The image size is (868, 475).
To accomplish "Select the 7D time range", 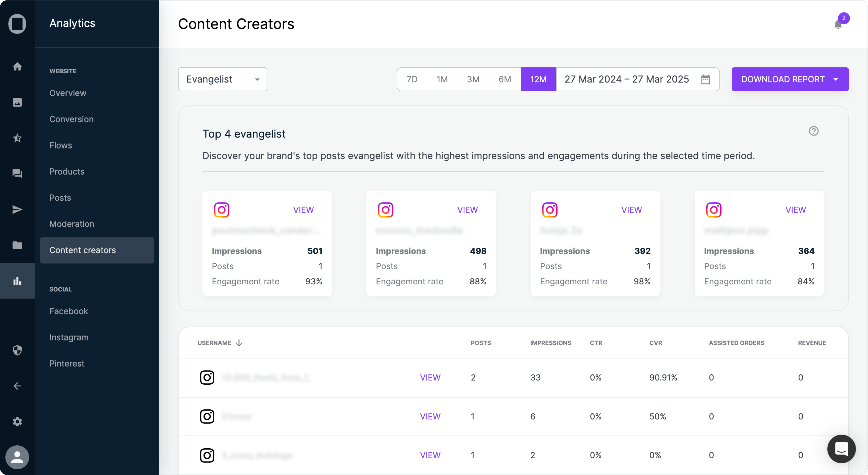I will (x=412, y=79).
